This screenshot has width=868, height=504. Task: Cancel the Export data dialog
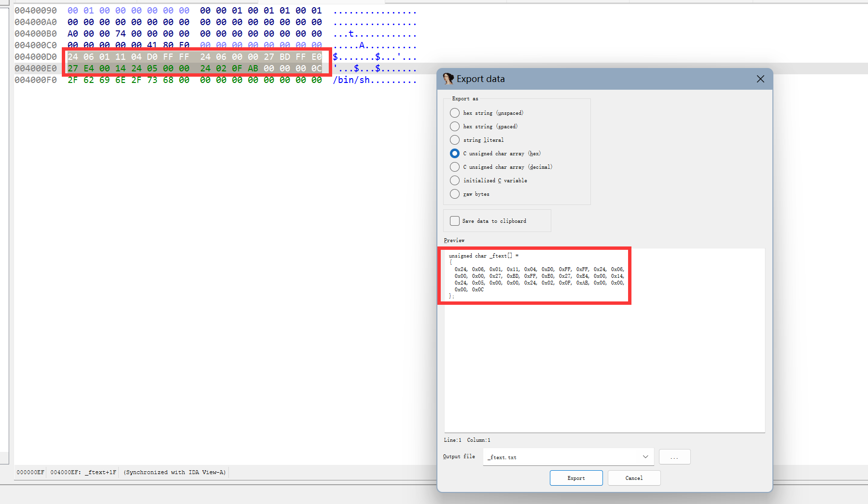(634, 478)
